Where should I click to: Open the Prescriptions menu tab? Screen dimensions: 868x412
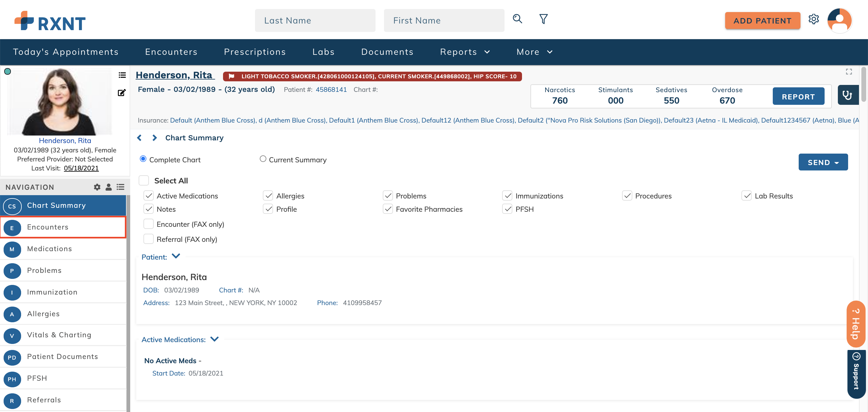pyautogui.click(x=255, y=52)
